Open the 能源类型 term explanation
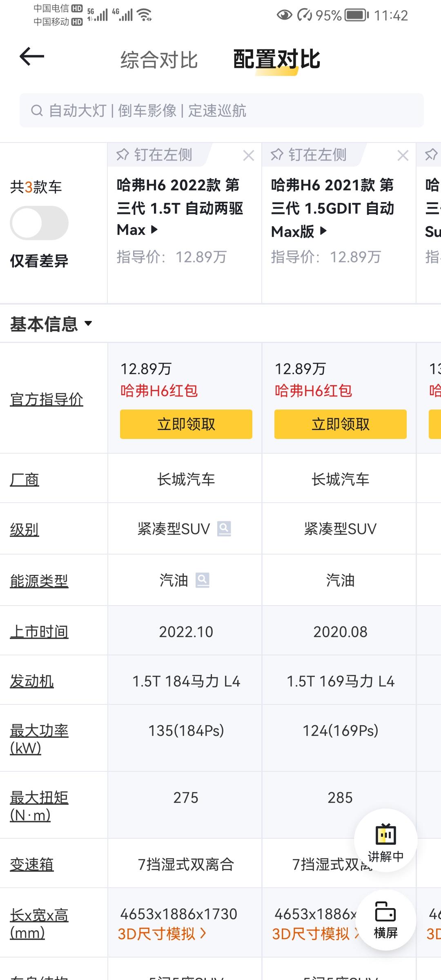 39,580
